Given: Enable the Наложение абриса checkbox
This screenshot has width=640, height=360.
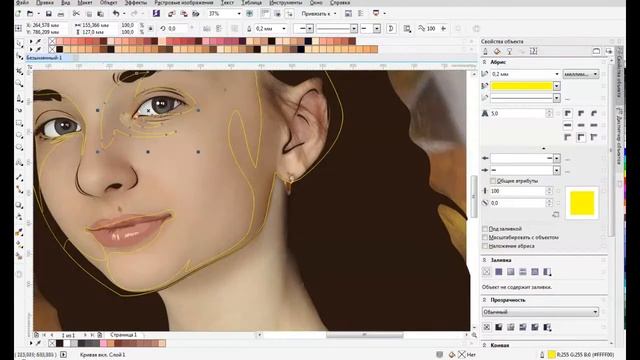Looking at the screenshot, I should coord(485,246).
